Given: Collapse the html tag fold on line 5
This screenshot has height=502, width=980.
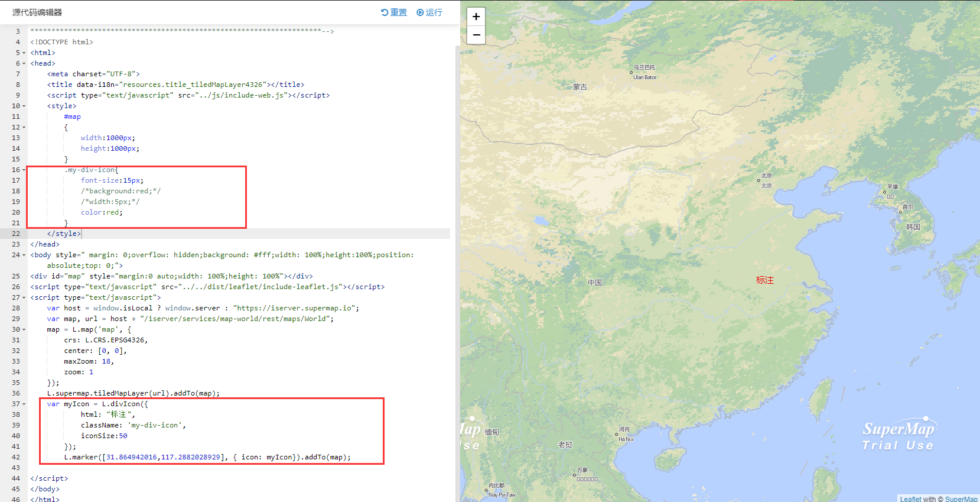Looking at the screenshot, I should 24,53.
